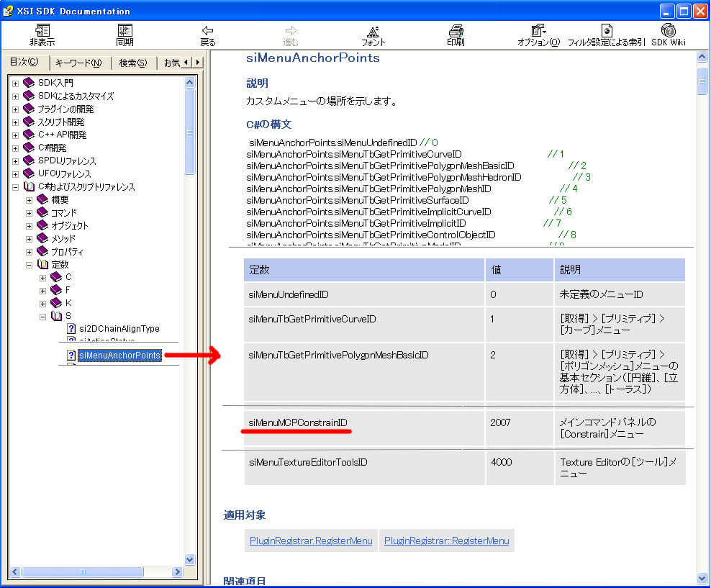Click the siMenuAnchorPoints page heading

click(x=313, y=58)
